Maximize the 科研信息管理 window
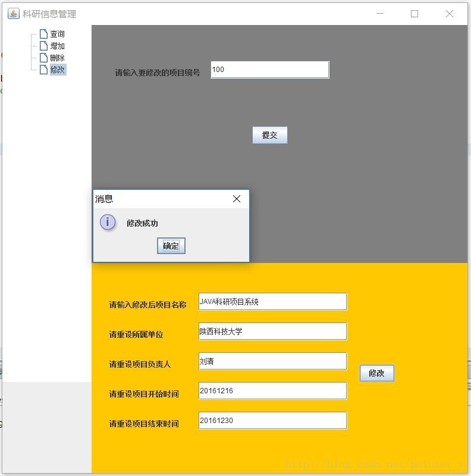The image size is (471, 476). (415, 14)
